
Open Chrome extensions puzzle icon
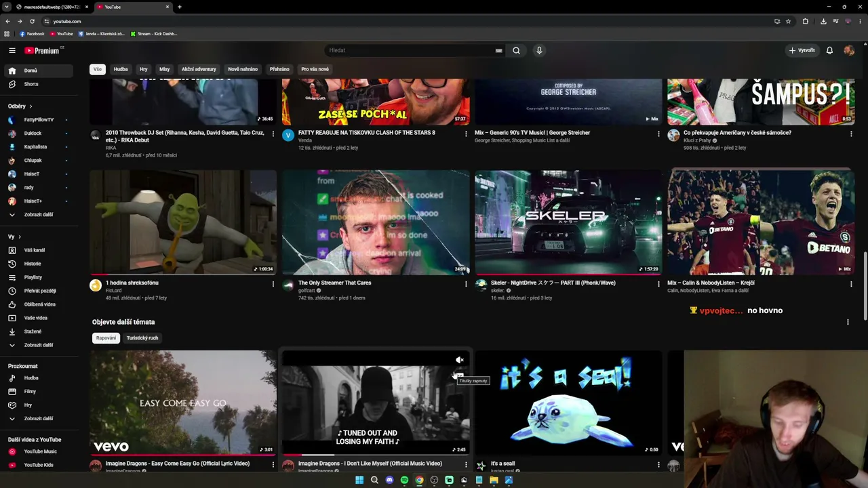click(x=806, y=21)
